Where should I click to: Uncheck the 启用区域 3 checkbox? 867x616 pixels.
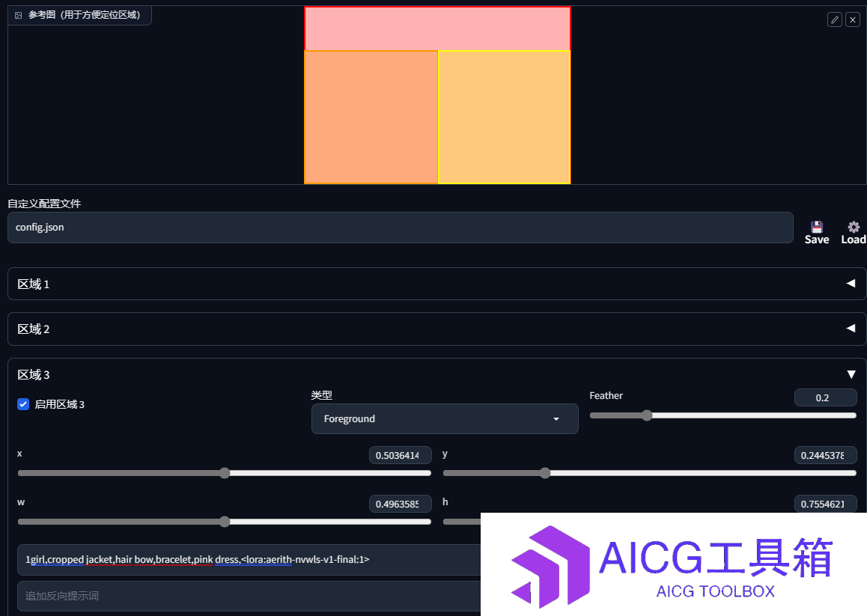[x=23, y=404]
